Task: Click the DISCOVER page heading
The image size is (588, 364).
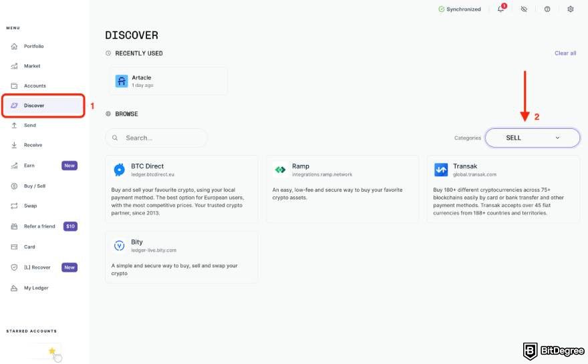Action: coord(132,35)
